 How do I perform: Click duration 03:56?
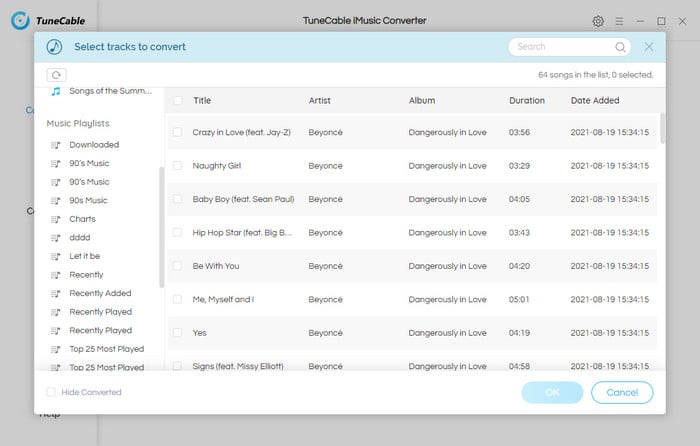pos(519,132)
